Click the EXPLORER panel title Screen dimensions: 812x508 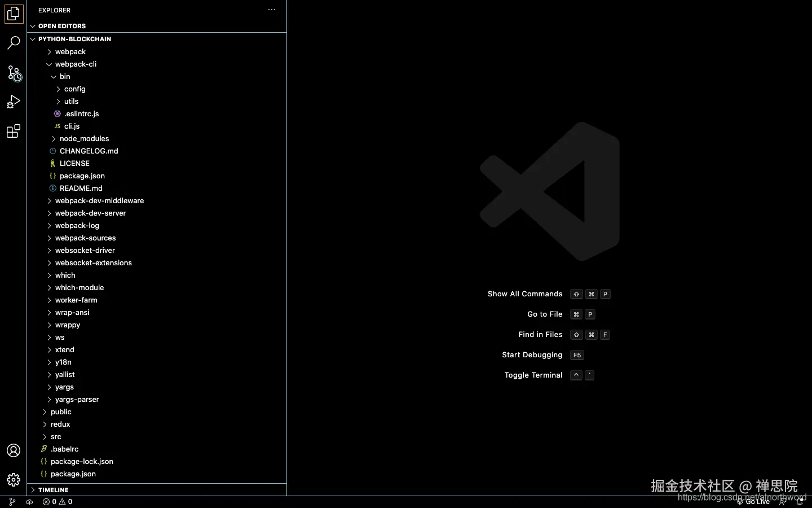point(54,10)
